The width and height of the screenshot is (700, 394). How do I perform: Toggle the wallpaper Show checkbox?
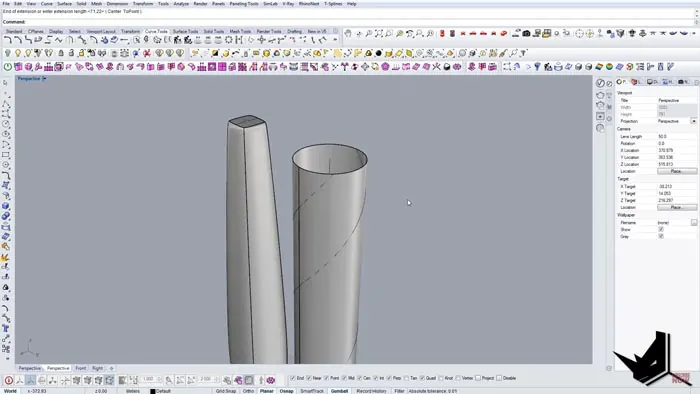pyautogui.click(x=661, y=229)
